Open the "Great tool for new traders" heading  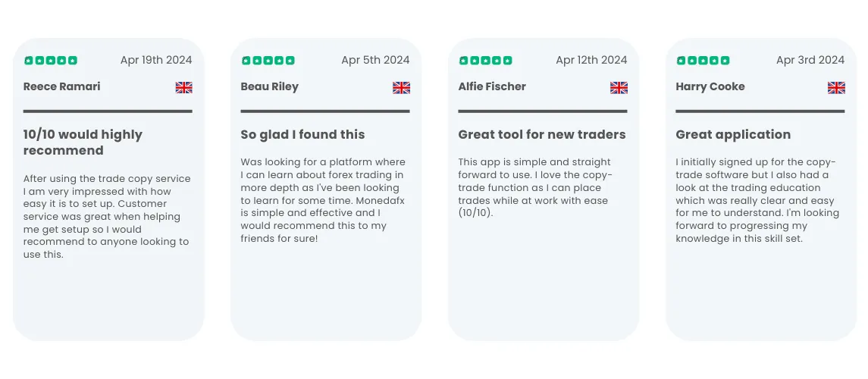point(542,134)
